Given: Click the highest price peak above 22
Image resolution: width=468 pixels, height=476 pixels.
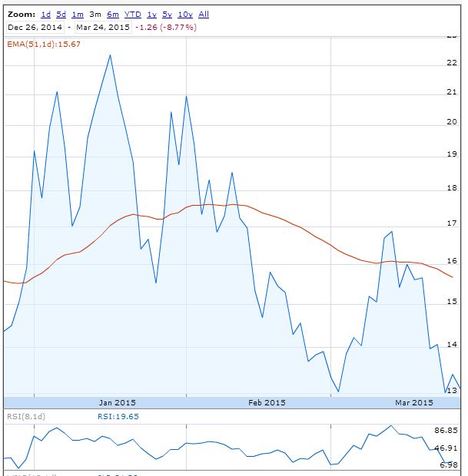Looking at the screenshot, I should (110, 55).
